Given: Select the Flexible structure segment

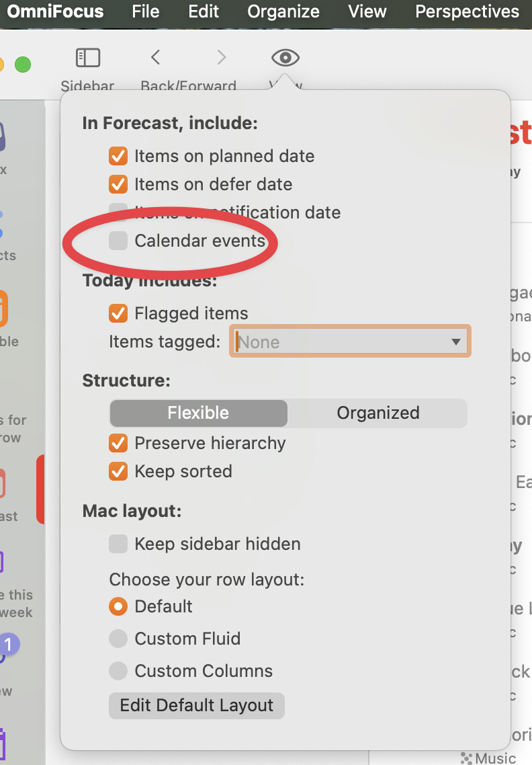Looking at the screenshot, I should click(x=198, y=413).
